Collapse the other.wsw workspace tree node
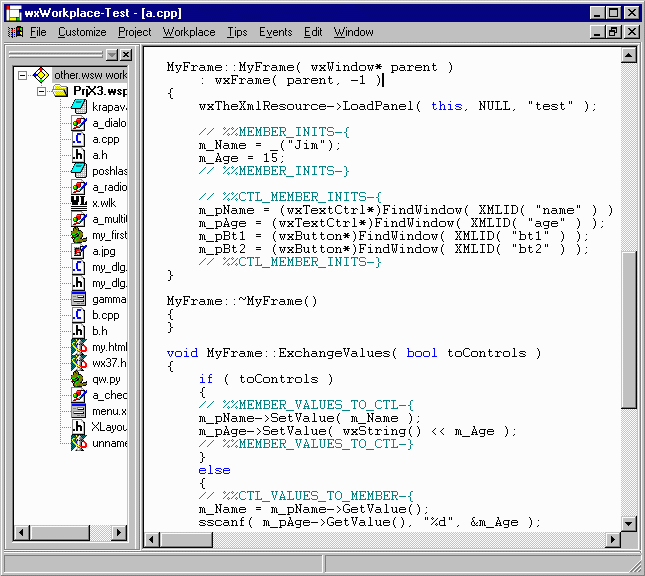Viewport: 645px width, 576px height. tap(23, 75)
